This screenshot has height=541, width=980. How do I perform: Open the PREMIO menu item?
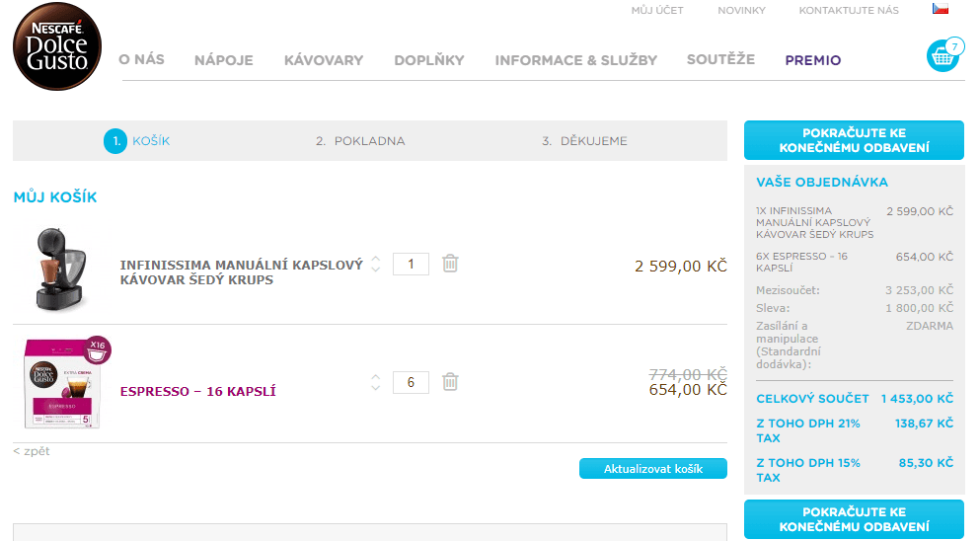[x=813, y=60]
